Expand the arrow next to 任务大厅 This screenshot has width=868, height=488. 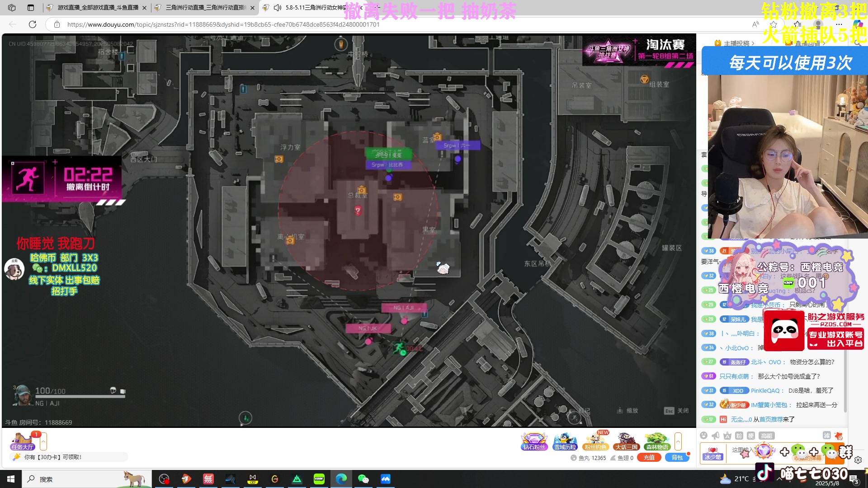tap(43, 441)
